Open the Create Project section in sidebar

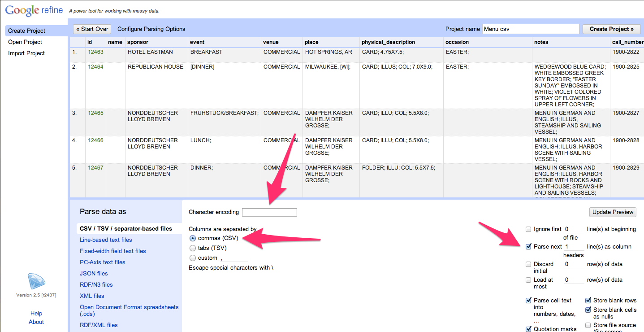pyautogui.click(x=36, y=31)
